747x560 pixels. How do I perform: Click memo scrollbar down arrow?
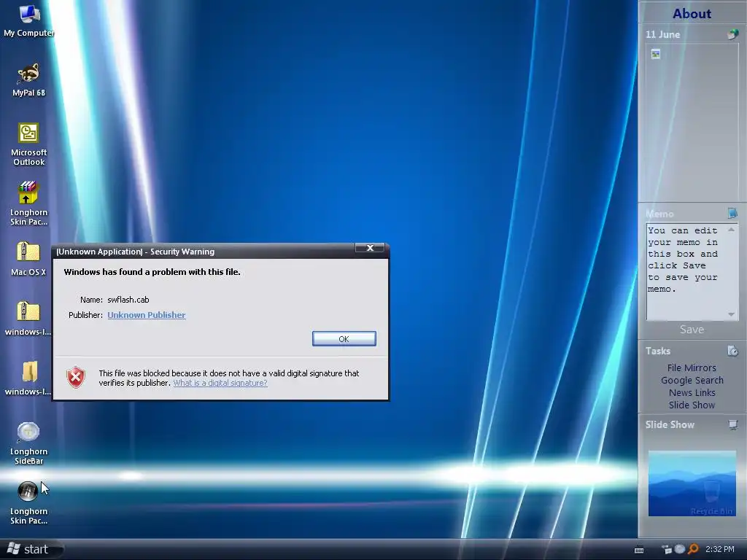731,314
